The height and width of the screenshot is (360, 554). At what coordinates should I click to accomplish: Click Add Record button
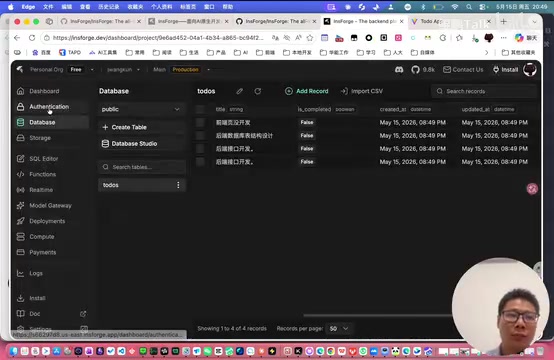(x=307, y=91)
